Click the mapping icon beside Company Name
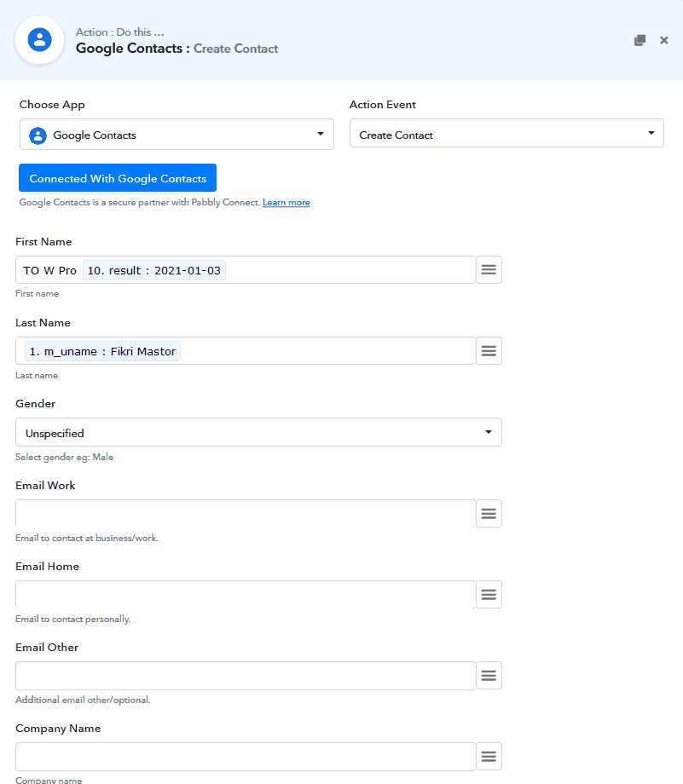683x784 pixels. click(489, 756)
